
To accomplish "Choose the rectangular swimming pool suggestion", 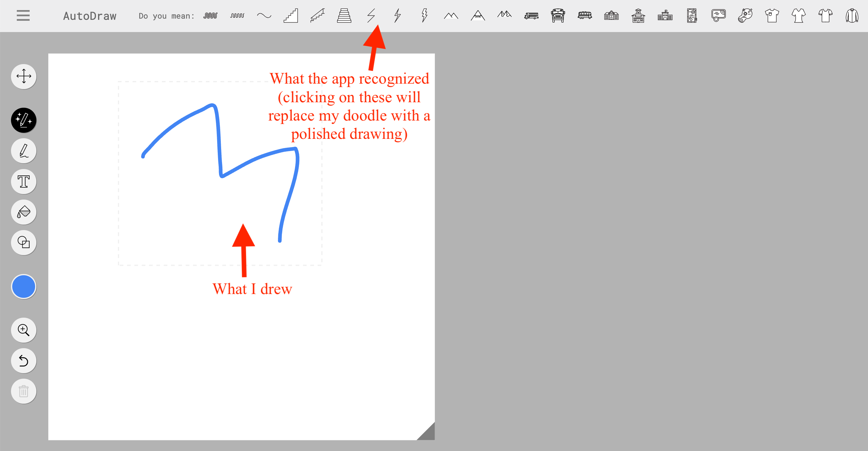I will 692,16.
